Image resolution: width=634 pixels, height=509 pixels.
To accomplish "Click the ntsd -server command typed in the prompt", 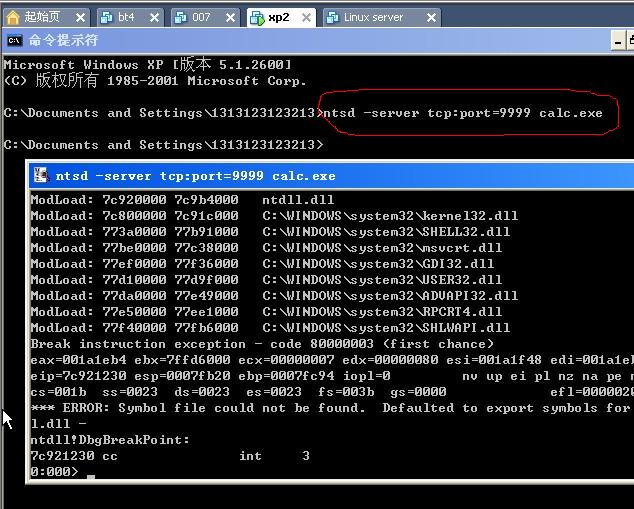I will (463, 113).
